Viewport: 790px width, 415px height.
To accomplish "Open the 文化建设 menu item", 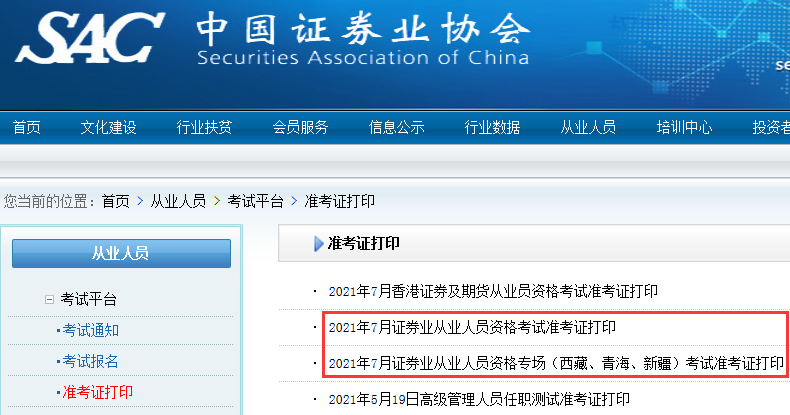I will pos(108,127).
